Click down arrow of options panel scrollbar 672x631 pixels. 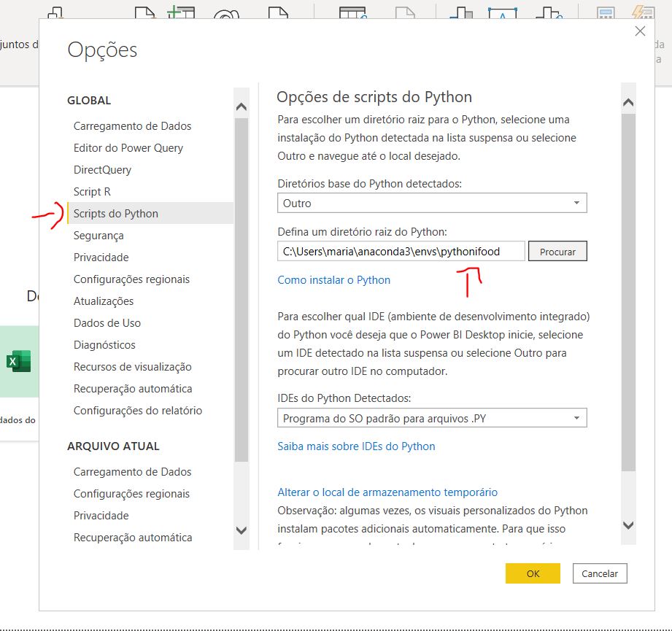(x=628, y=525)
